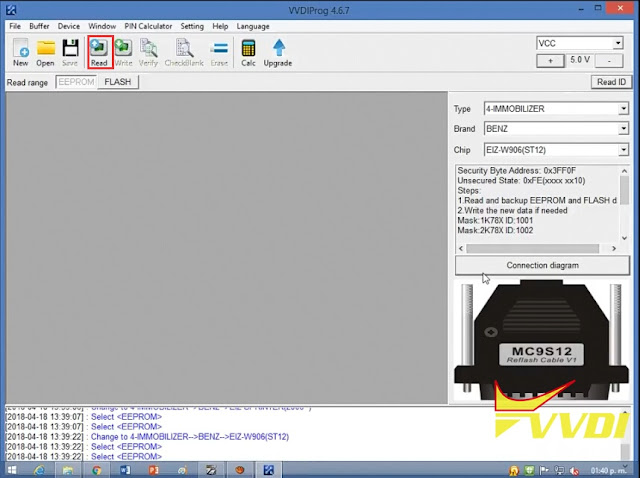Click 'Security Byte Address: 0x3FF0F' text
The height and width of the screenshot is (478, 640).
click(516, 171)
